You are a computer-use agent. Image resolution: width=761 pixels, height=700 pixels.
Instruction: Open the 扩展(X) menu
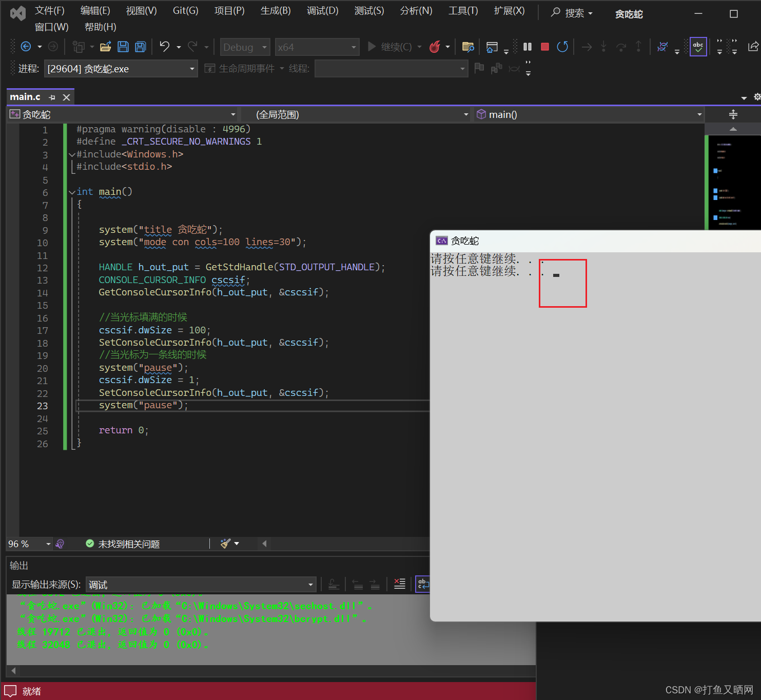510,11
